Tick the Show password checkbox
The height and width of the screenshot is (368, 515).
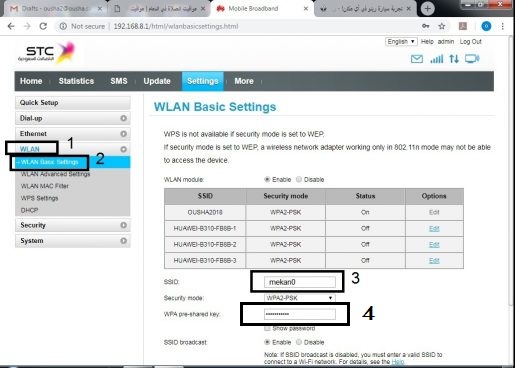point(267,329)
